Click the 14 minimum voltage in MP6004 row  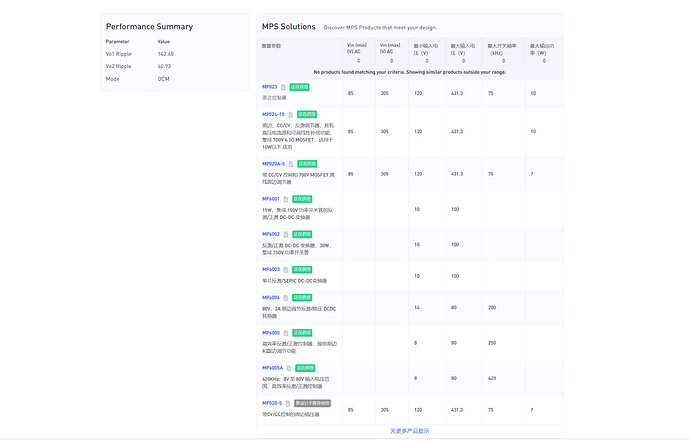click(x=417, y=308)
